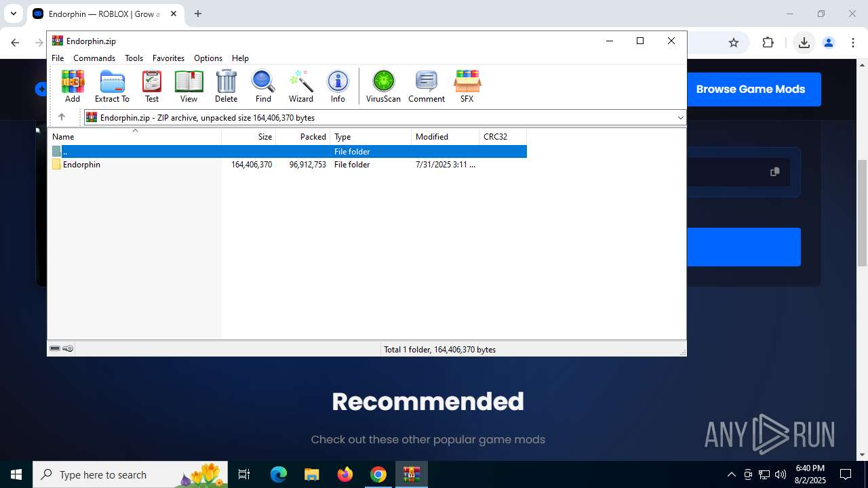Open the notification center

coord(846,474)
